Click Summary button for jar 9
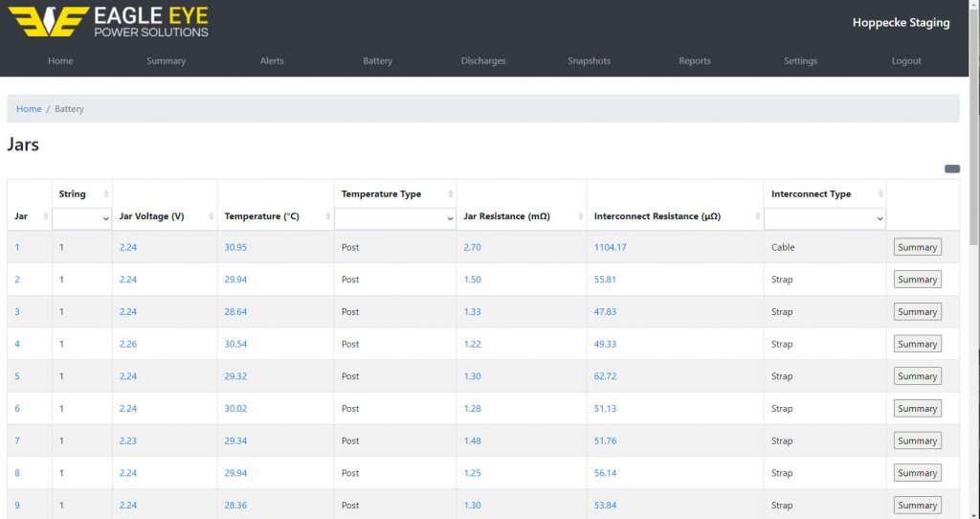 [918, 506]
